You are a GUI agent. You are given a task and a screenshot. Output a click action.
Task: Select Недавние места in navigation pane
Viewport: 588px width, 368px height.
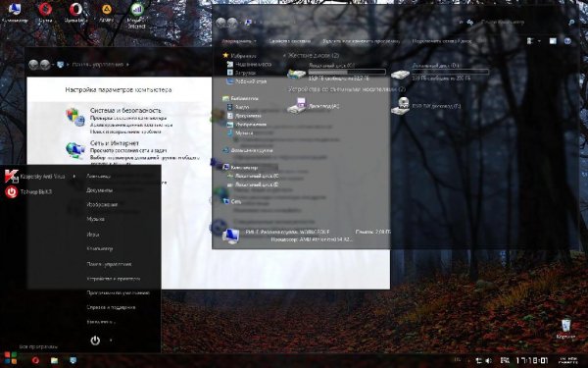coord(249,64)
